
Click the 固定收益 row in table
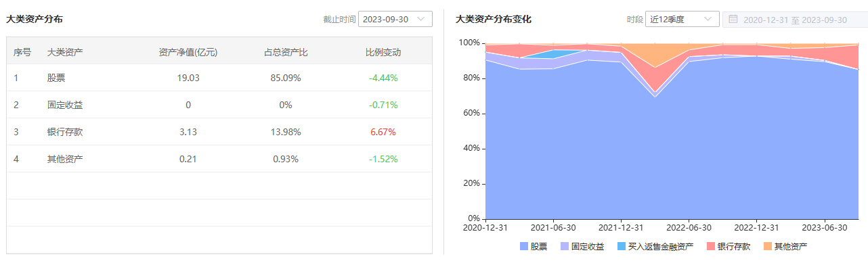pos(219,105)
